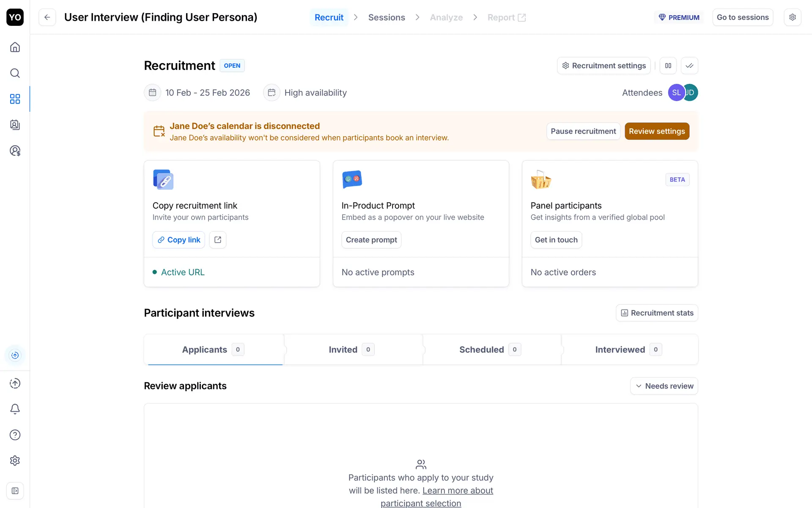This screenshot has width=812, height=508.
Task: Click the back arrow button
Action: 47,17
